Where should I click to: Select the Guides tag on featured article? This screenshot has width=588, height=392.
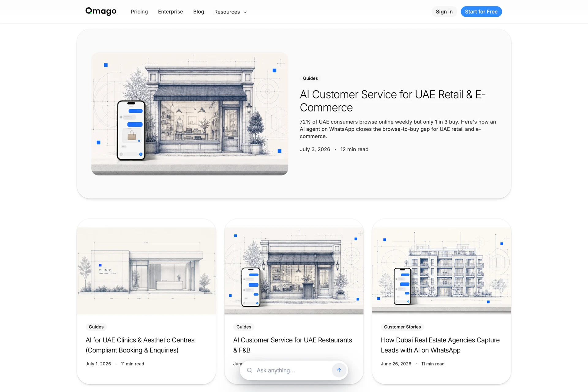(x=310, y=78)
